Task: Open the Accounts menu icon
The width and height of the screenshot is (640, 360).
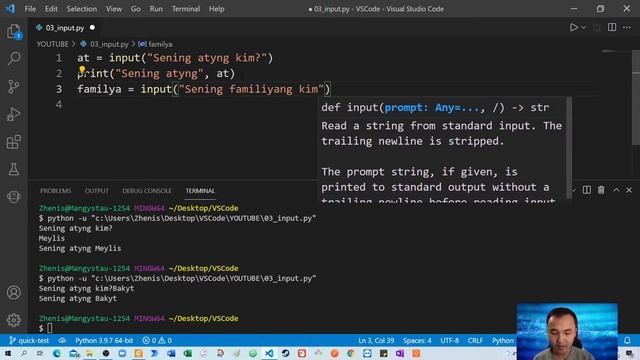Action: point(13,293)
